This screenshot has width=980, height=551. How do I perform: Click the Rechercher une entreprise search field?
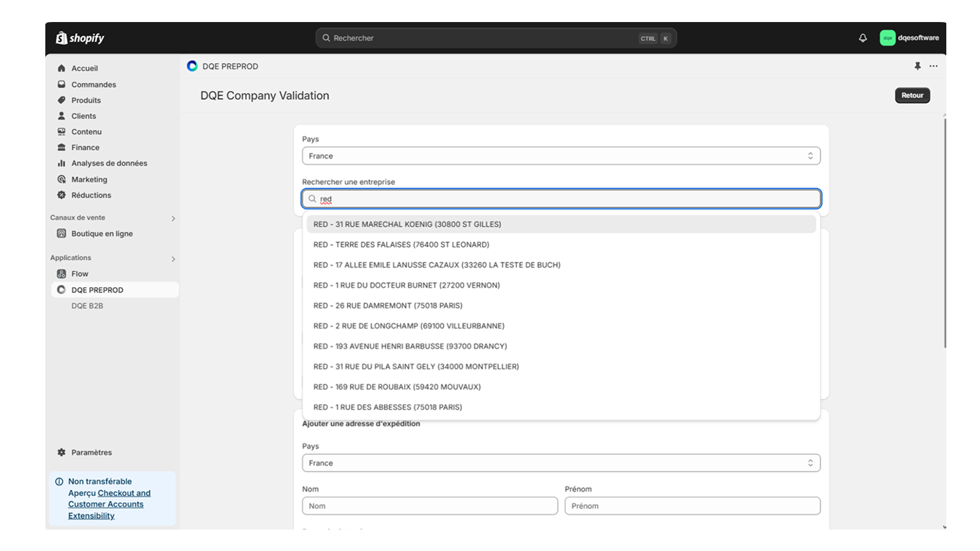(x=561, y=199)
